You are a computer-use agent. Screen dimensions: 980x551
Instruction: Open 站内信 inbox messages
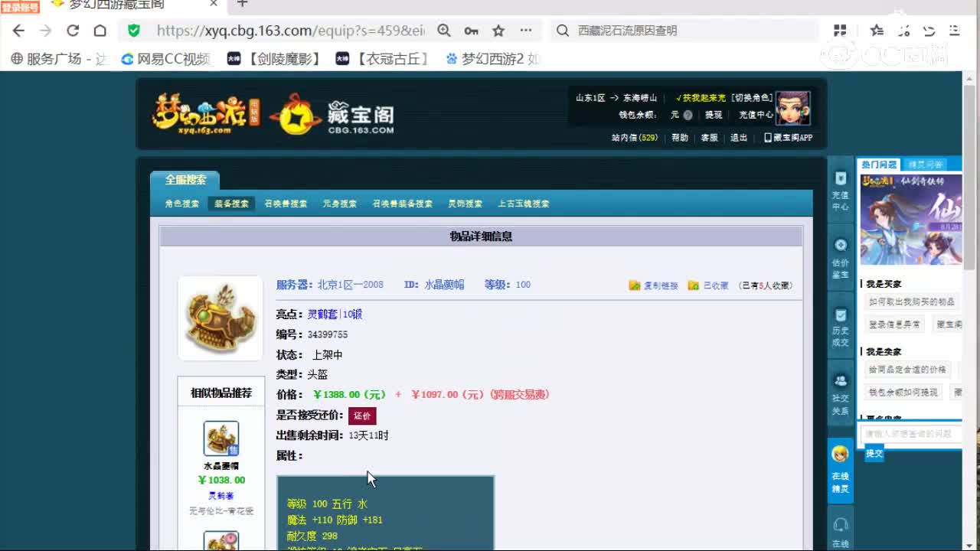click(x=635, y=138)
